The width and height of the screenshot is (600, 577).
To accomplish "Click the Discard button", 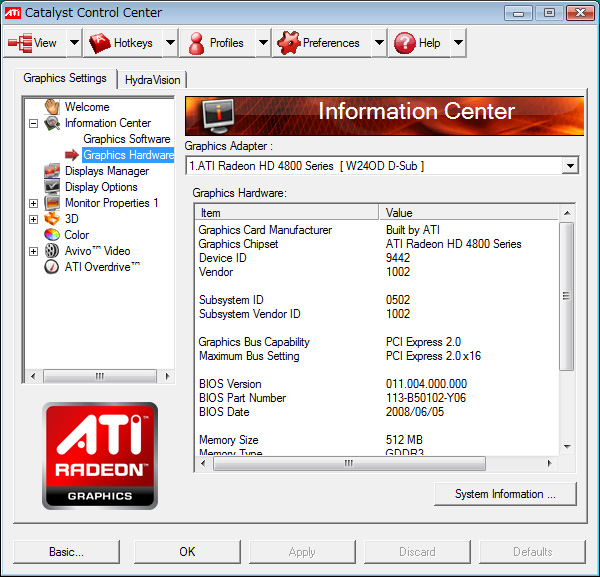I will 417,552.
